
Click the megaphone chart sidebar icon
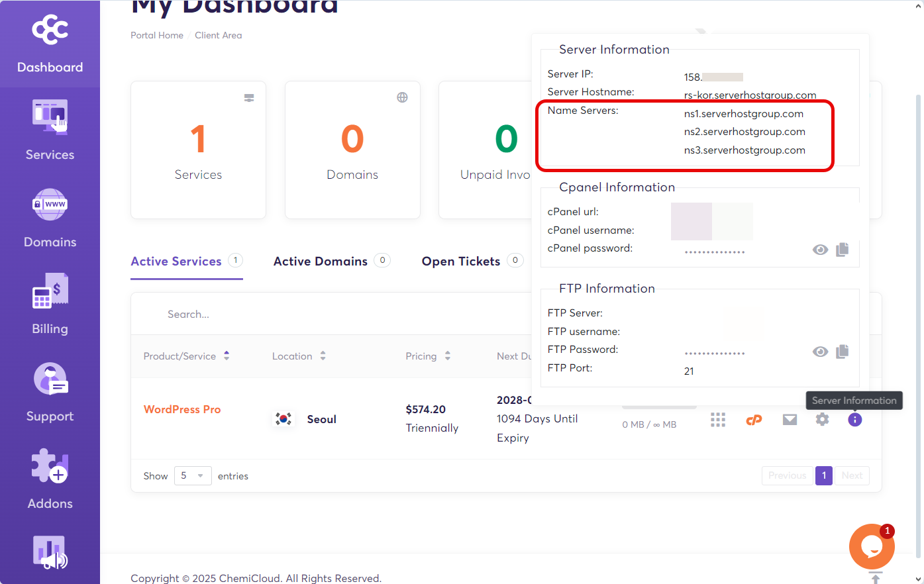50,553
